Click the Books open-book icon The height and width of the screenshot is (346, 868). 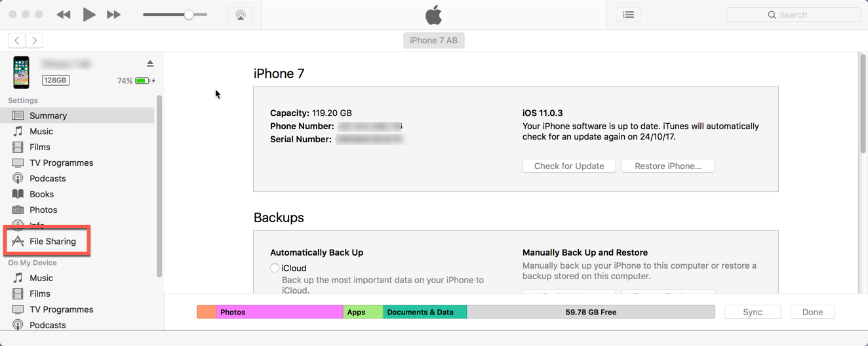[18, 194]
